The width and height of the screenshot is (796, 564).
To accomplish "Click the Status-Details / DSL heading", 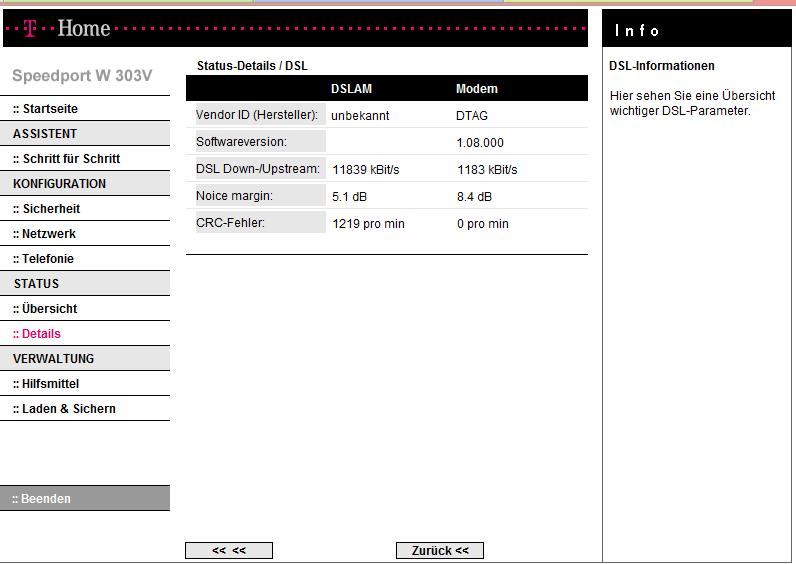I will [x=252, y=65].
